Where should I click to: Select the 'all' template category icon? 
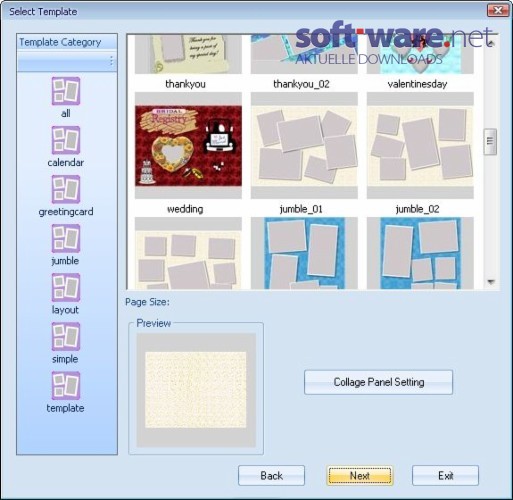point(66,91)
